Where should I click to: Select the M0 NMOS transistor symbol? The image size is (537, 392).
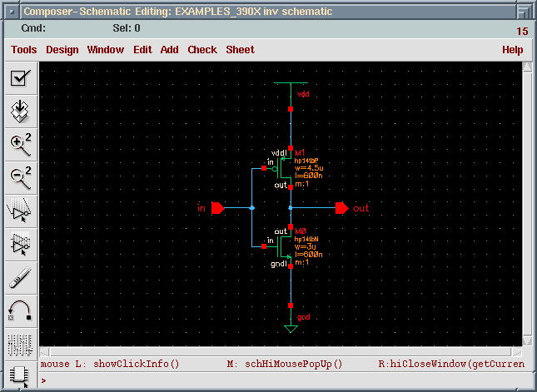[x=282, y=246]
